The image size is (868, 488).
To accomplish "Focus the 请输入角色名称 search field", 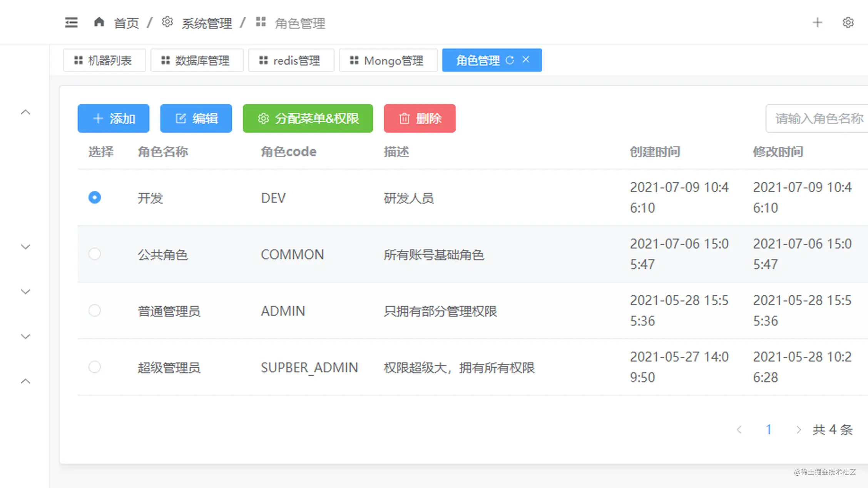I will pos(818,118).
